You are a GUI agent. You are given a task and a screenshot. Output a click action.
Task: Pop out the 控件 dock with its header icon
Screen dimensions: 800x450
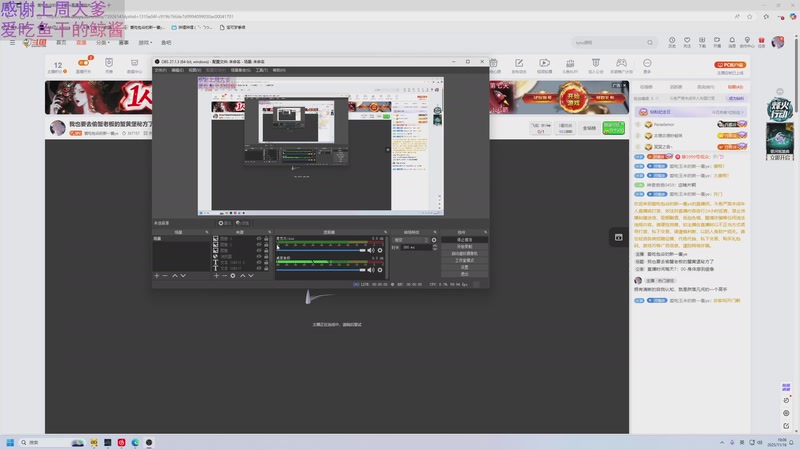coord(485,232)
